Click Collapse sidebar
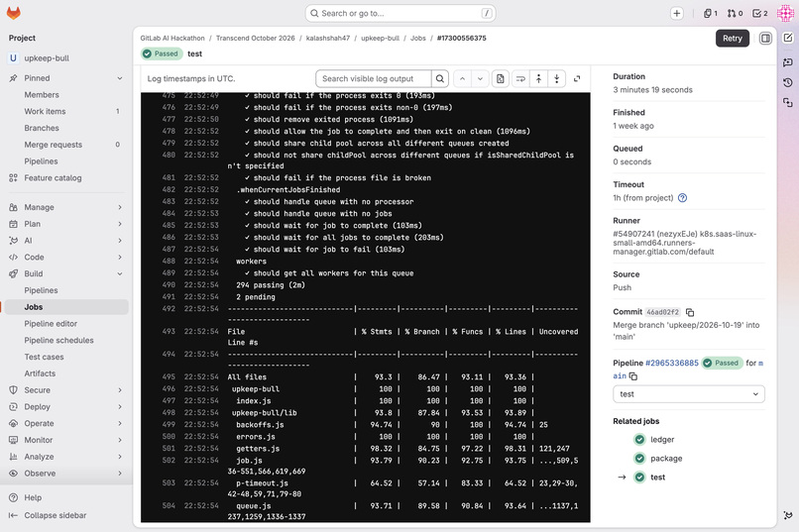The image size is (799, 532). coord(56,515)
